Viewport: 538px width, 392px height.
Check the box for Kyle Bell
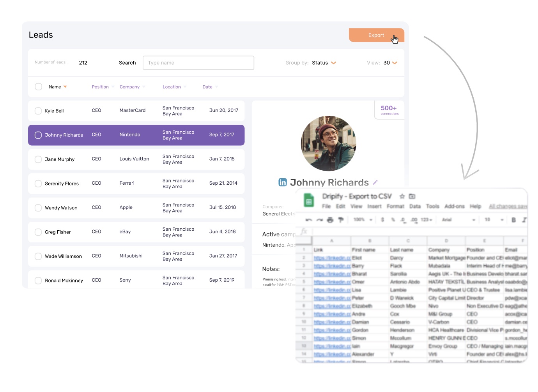pos(38,111)
